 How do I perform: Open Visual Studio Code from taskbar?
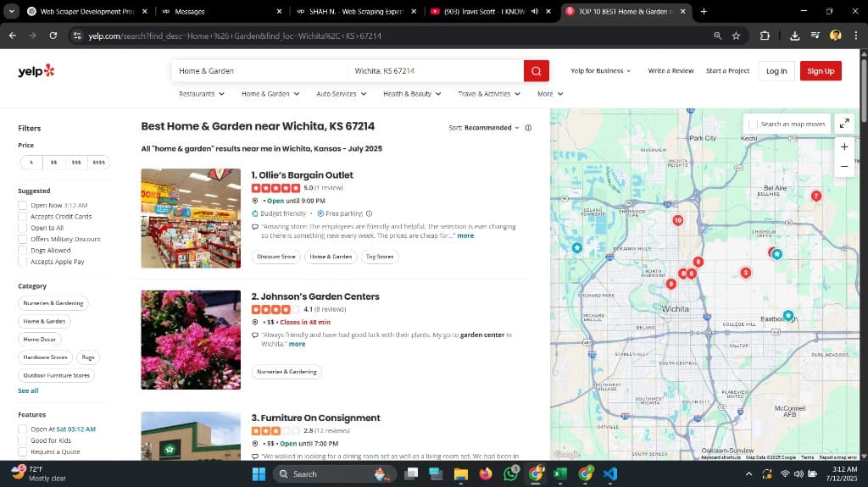point(610,474)
